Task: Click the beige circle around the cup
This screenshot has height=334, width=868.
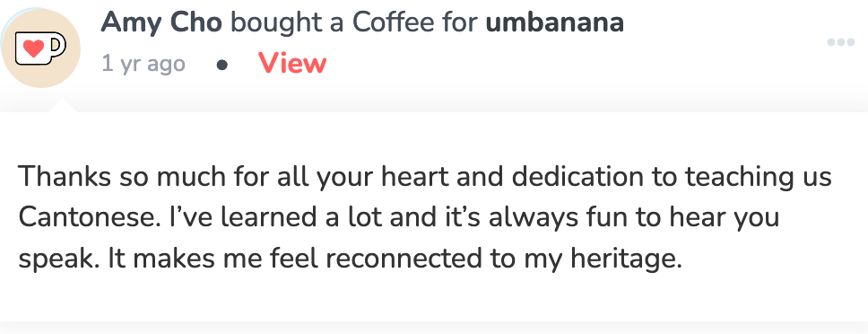Action: point(40,48)
